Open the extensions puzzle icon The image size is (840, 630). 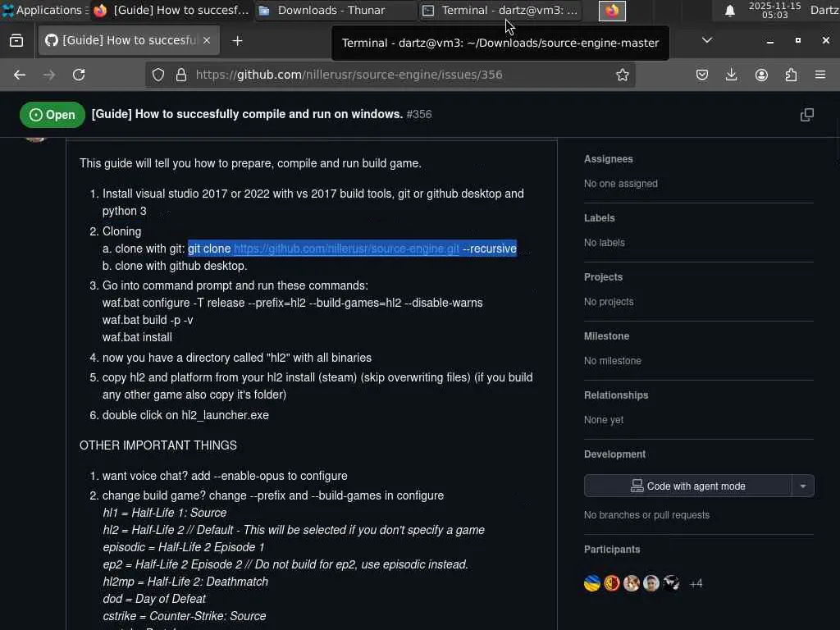coord(791,75)
